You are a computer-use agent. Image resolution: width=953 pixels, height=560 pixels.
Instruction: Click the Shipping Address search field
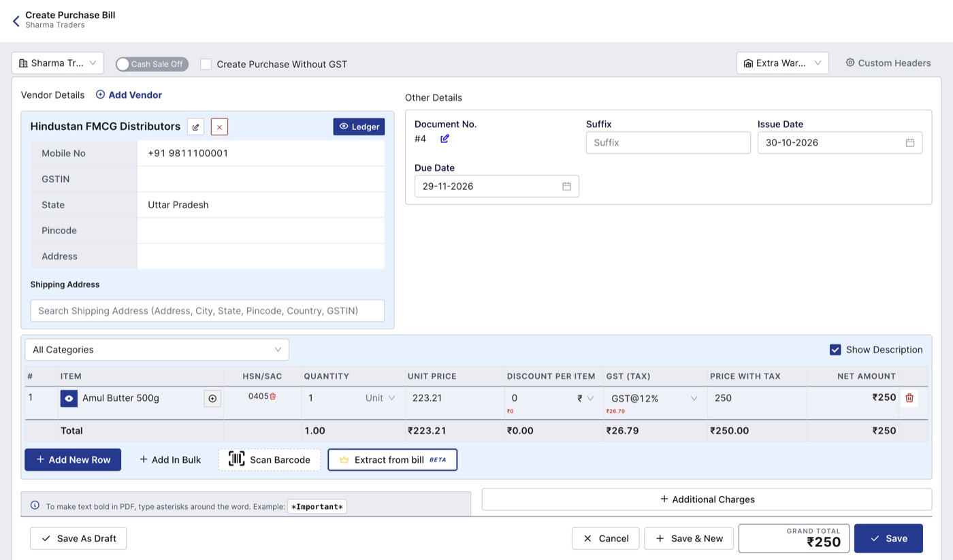click(208, 311)
